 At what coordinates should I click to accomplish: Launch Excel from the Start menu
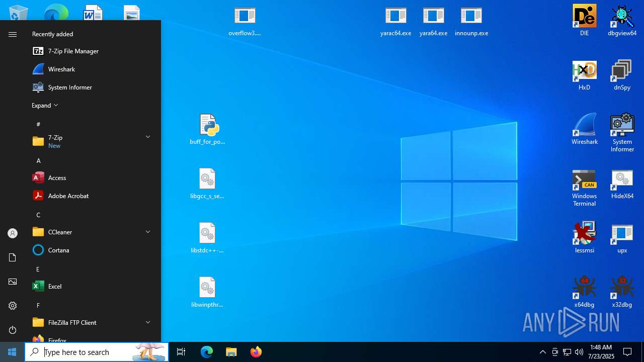[x=93, y=286]
